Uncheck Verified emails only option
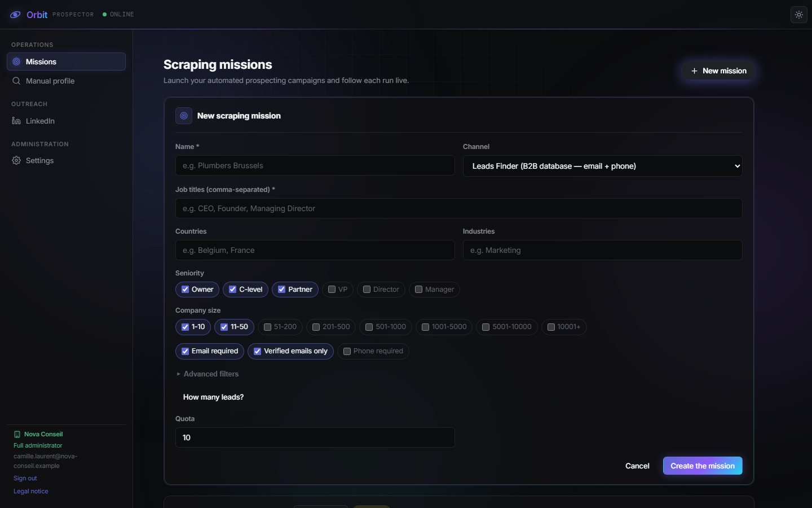The width and height of the screenshot is (812, 508). (x=257, y=351)
